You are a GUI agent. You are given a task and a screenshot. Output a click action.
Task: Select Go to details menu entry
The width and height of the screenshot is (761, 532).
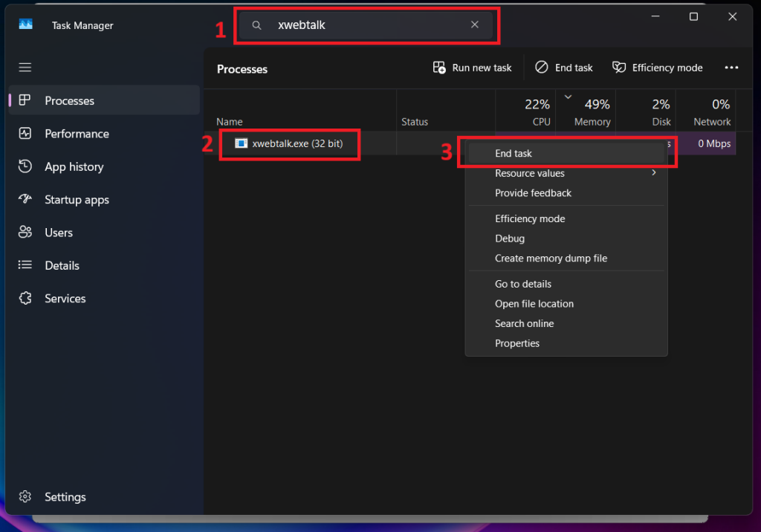566,284
